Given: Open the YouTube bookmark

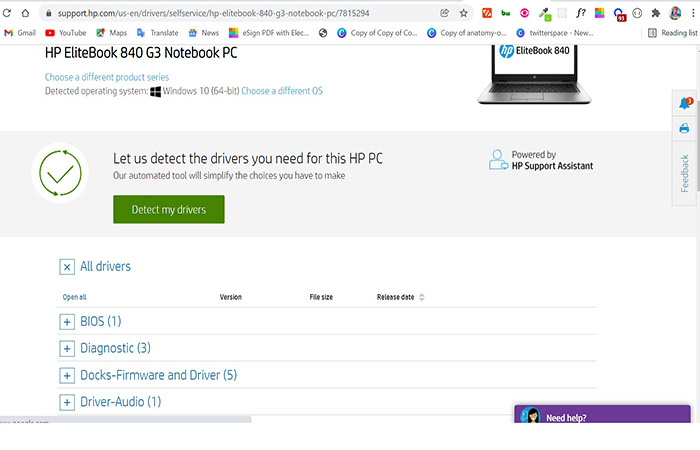Looking at the screenshot, I should click(x=65, y=32).
